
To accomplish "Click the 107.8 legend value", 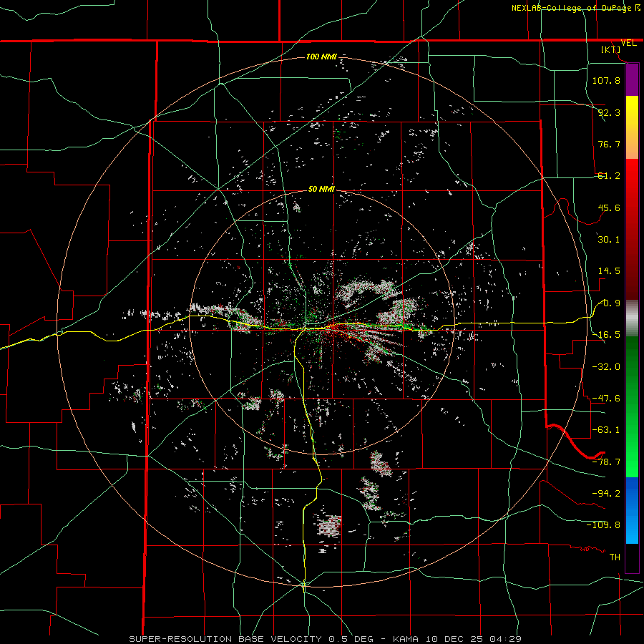I will pyautogui.click(x=606, y=80).
